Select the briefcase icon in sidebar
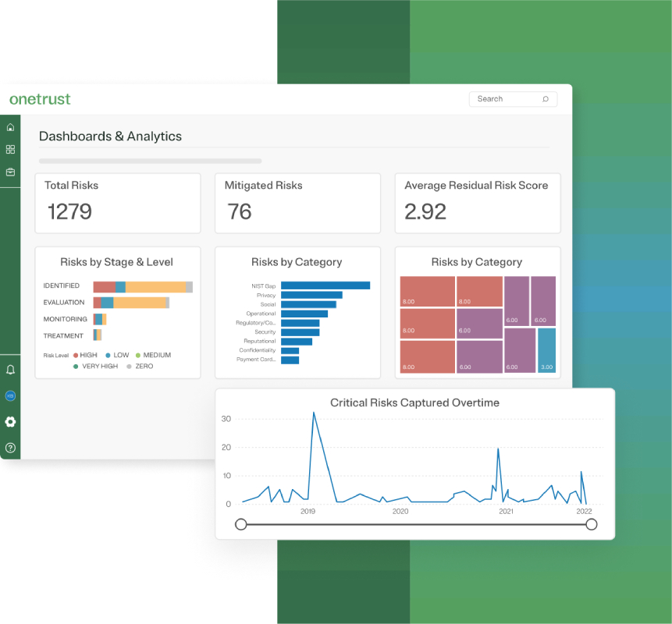The image size is (672, 624). click(10, 172)
